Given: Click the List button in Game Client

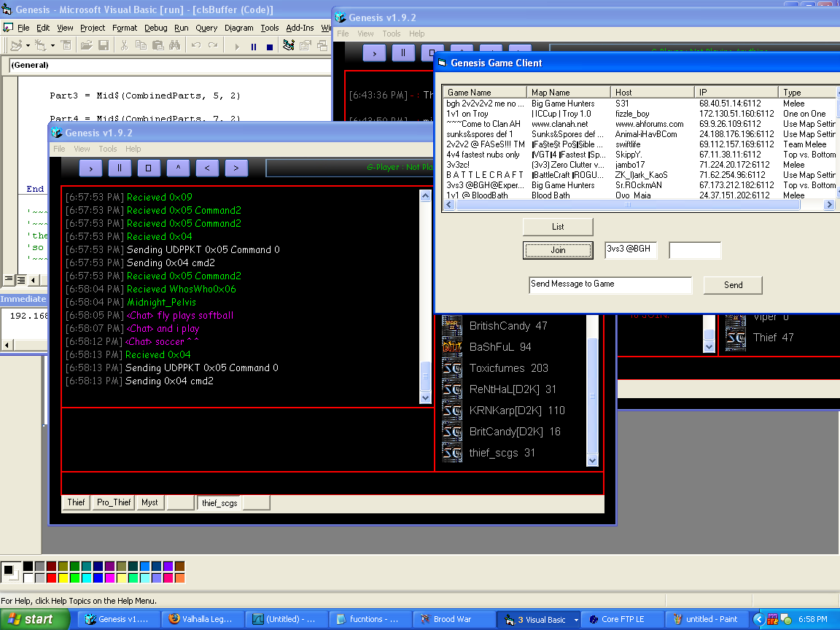Looking at the screenshot, I should 558,227.
